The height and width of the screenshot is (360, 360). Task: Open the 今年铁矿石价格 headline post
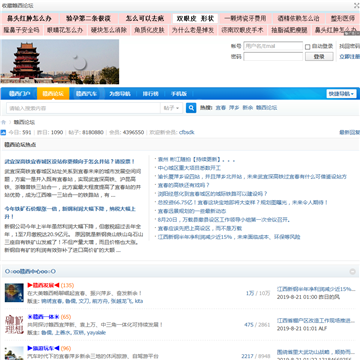click(x=70, y=213)
